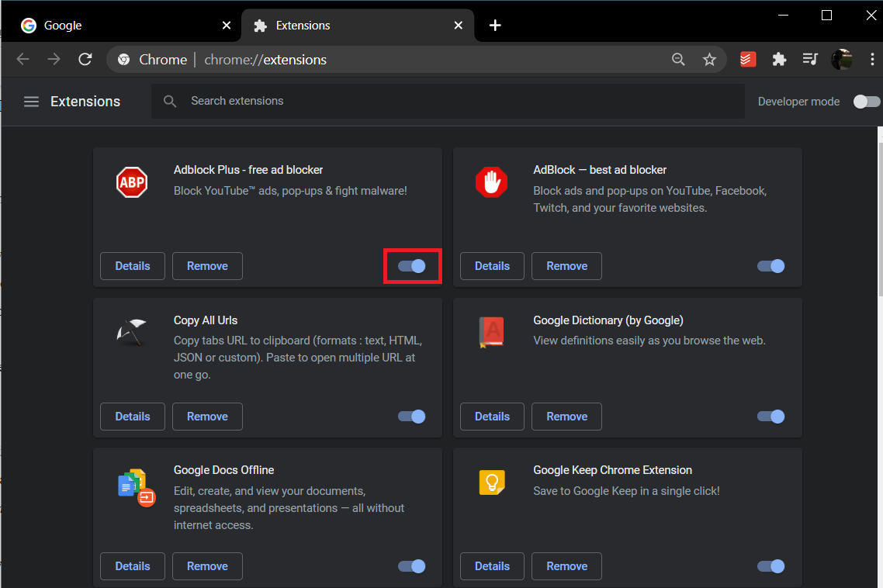Toggle off Copy All Urls extension

point(411,417)
